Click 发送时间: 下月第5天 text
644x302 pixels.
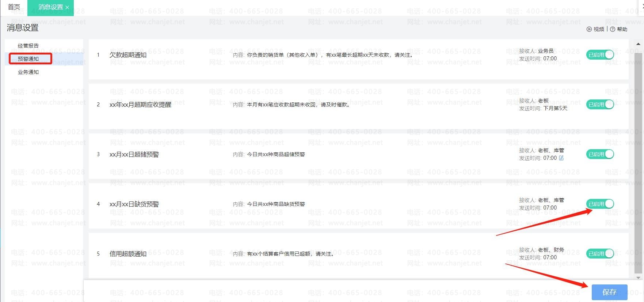pyautogui.click(x=543, y=108)
